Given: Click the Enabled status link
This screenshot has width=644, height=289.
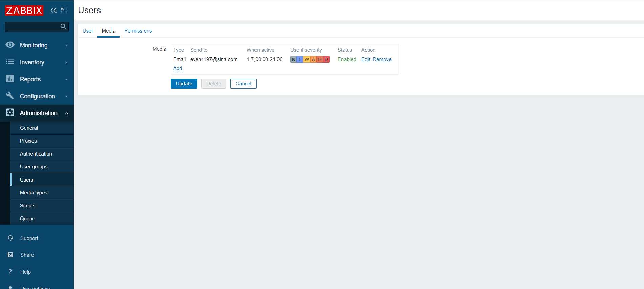Looking at the screenshot, I should click(x=347, y=59).
